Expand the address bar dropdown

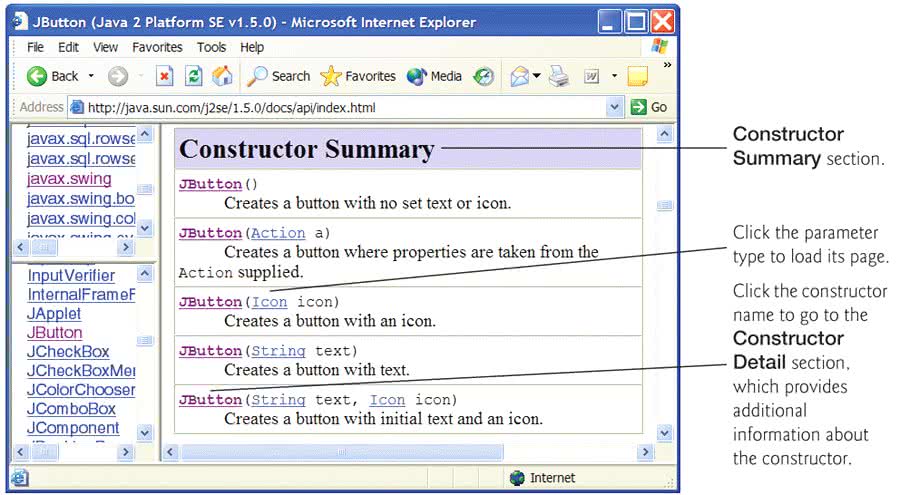click(614, 107)
